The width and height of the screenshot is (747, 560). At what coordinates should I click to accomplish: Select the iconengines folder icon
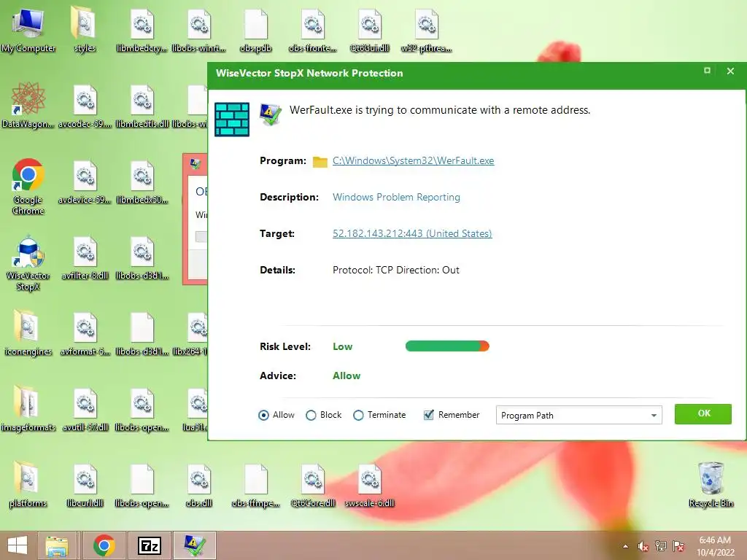point(28,332)
